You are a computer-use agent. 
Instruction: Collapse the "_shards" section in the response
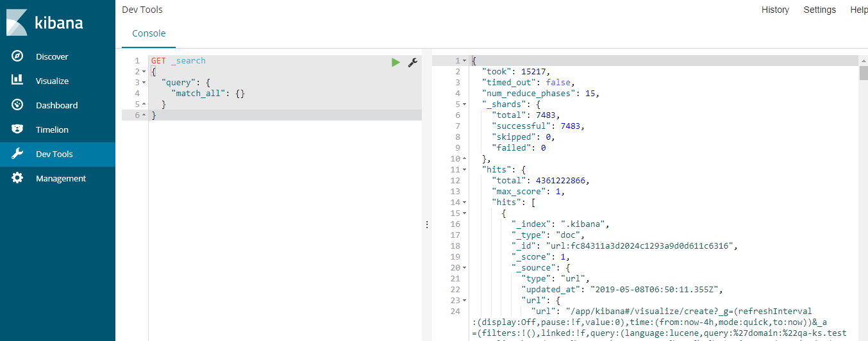pyautogui.click(x=465, y=104)
